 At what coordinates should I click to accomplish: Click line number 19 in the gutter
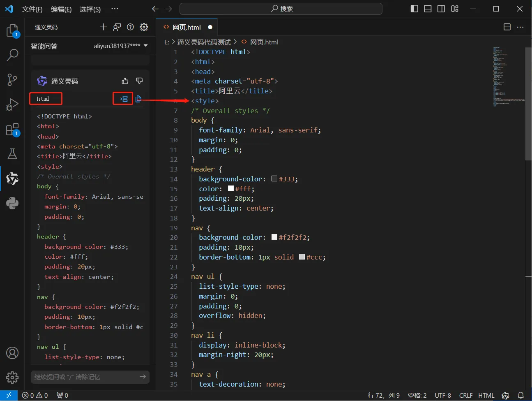pos(174,228)
